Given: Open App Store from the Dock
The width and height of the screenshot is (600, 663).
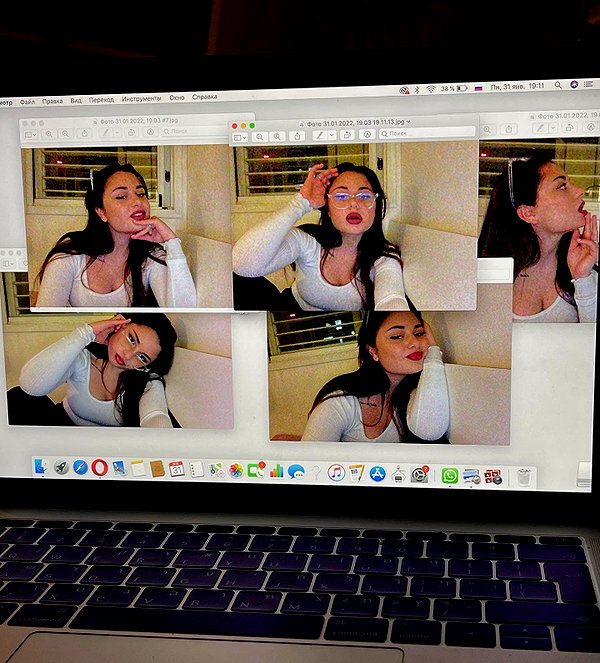Looking at the screenshot, I should pyautogui.click(x=377, y=474).
